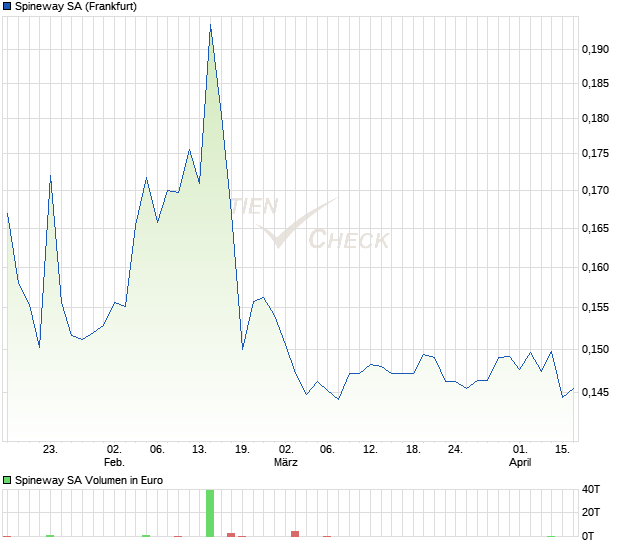Screen dimensions: 620x546
Task: Click the 'März' month label
Action: (x=286, y=462)
